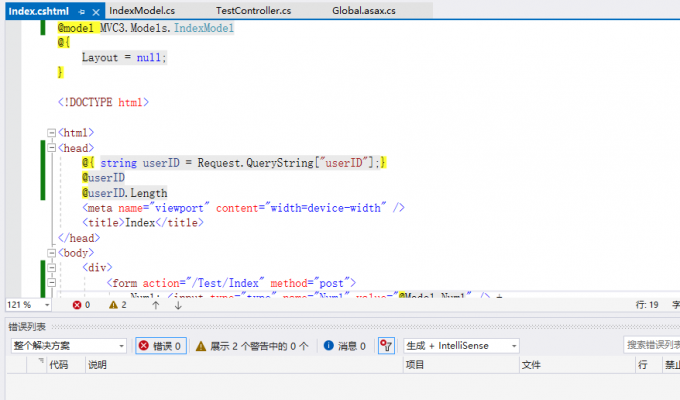This screenshot has height=400, width=680.
Task: Collapse the <head> code block
Action: (51, 148)
